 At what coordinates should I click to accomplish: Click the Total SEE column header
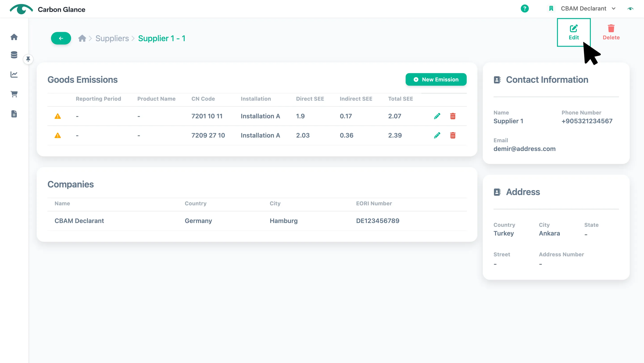(x=400, y=99)
